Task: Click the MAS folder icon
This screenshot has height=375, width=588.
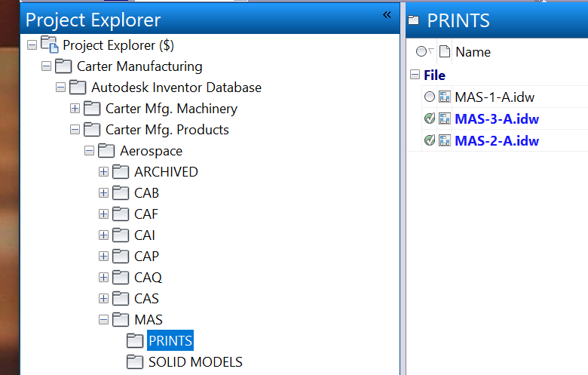Action: click(x=121, y=319)
